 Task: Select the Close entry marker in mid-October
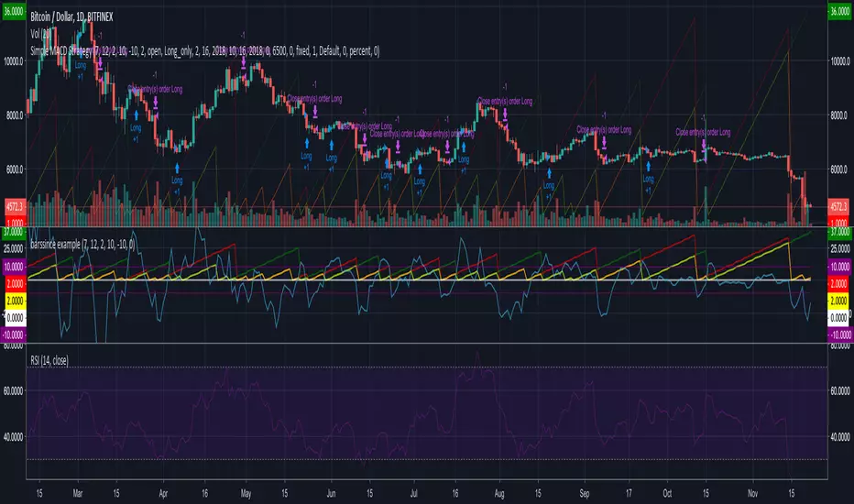coord(703,144)
